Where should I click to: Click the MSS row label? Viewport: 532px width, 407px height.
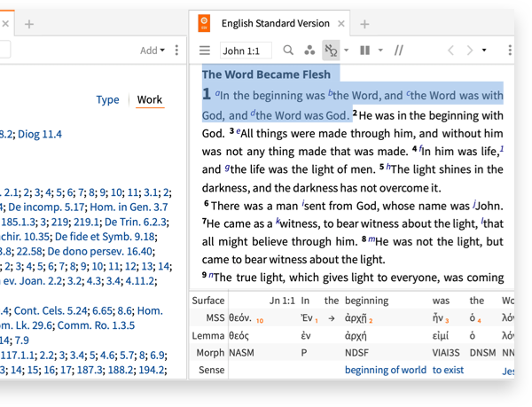(215, 317)
